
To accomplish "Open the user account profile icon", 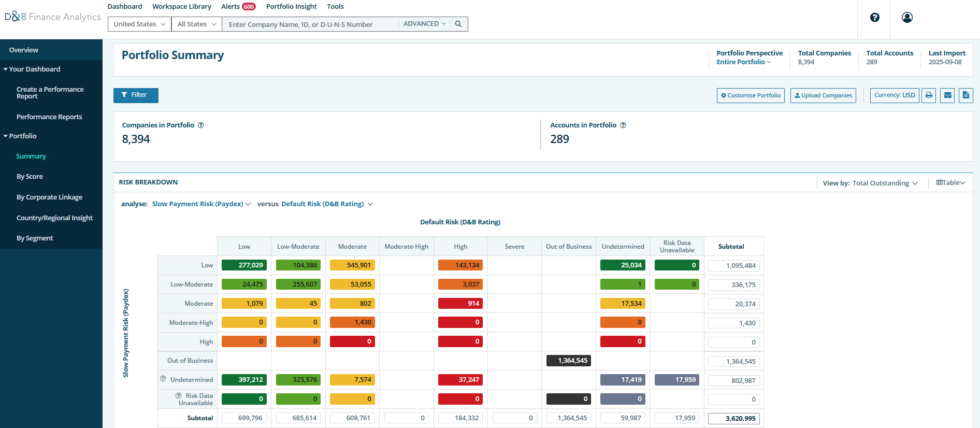I will (906, 18).
